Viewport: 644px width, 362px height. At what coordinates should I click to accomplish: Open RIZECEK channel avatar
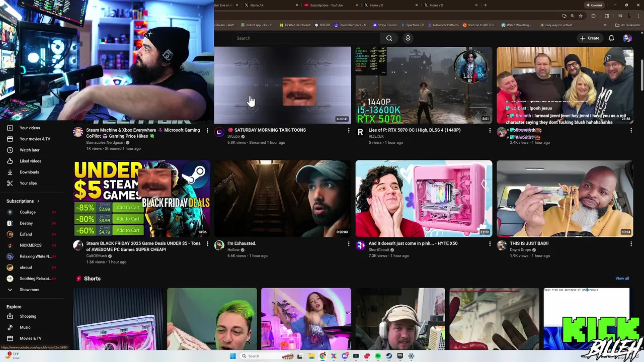[x=360, y=132]
